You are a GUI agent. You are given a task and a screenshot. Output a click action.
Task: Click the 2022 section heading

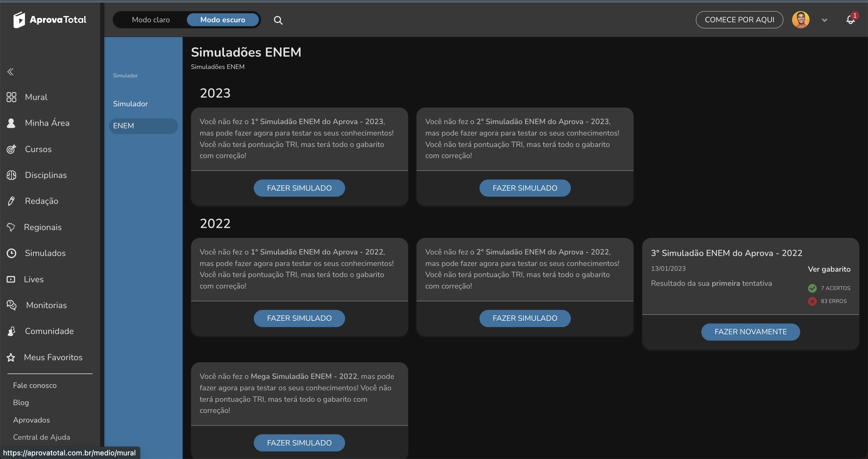[x=215, y=223]
